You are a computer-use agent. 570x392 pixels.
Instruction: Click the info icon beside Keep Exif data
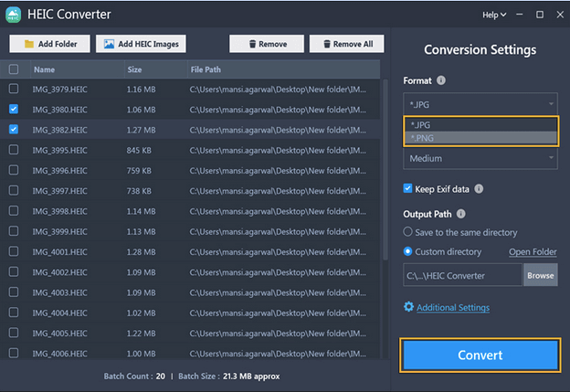tap(479, 189)
